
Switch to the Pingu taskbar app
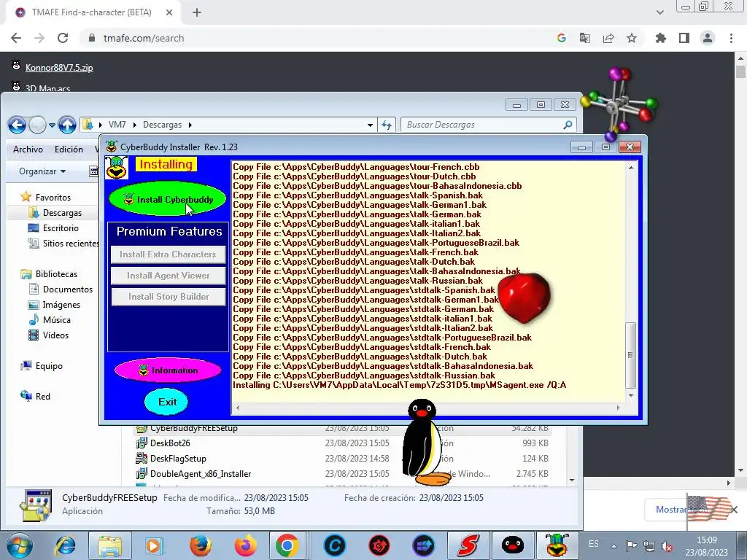click(x=513, y=545)
